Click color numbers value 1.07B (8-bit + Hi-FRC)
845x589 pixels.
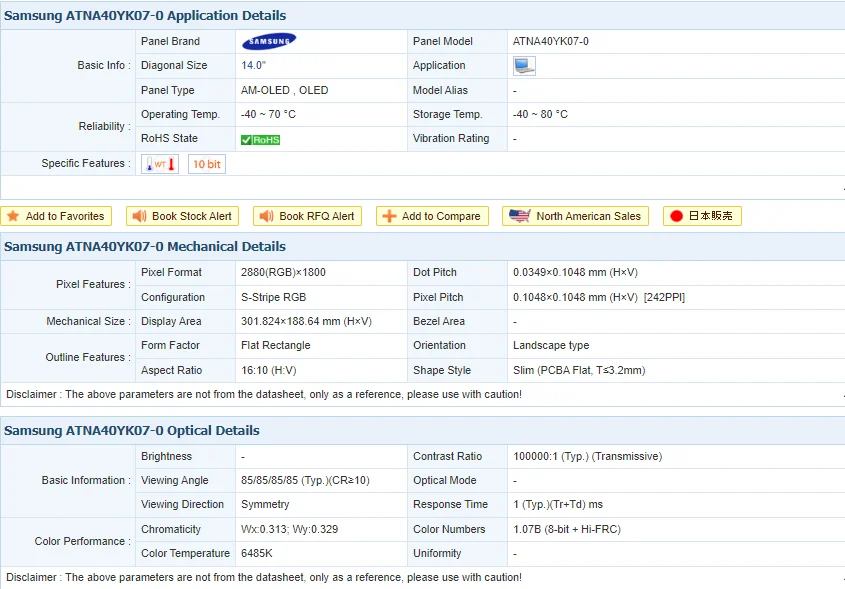click(x=567, y=530)
